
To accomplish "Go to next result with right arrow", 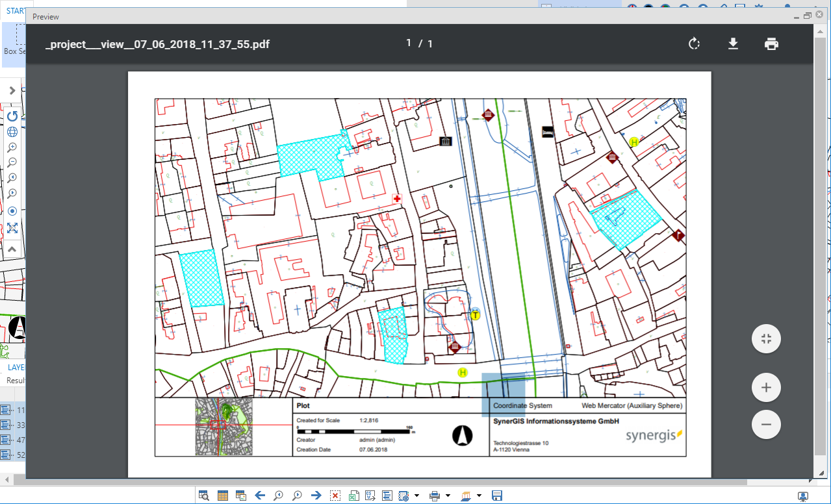I will 316,496.
